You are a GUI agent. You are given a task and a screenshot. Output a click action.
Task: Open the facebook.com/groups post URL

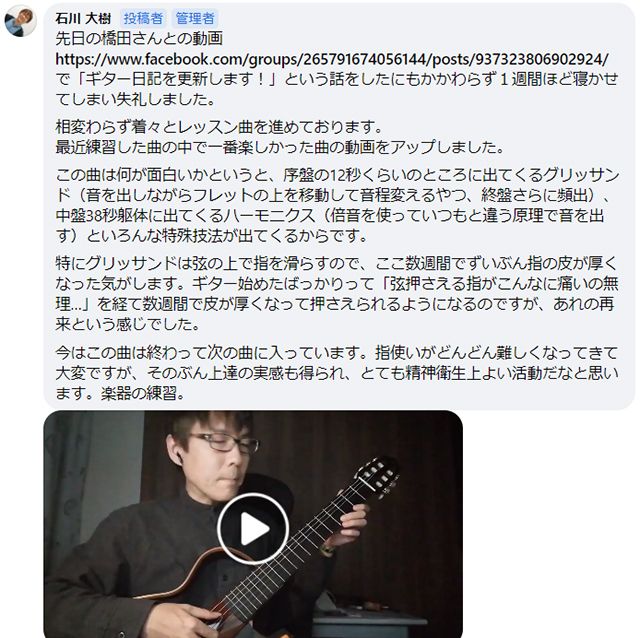pyautogui.click(x=332, y=60)
